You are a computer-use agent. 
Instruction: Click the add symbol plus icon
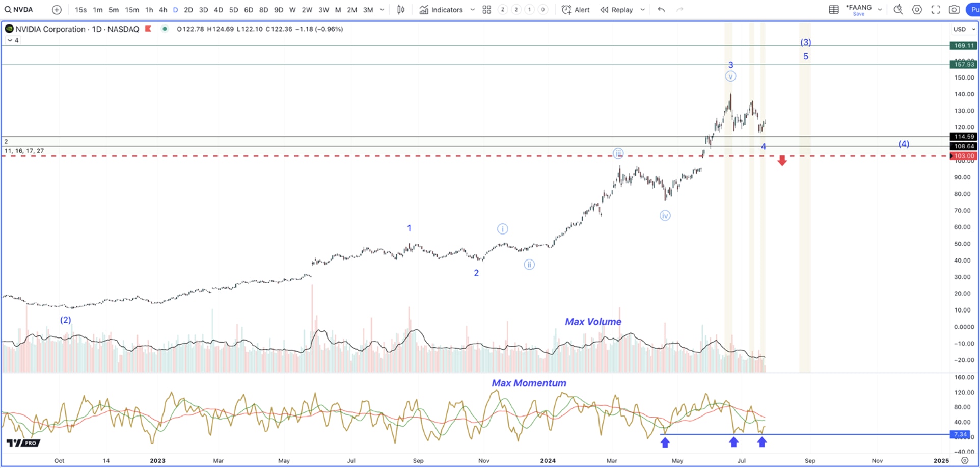click(57, 10)
